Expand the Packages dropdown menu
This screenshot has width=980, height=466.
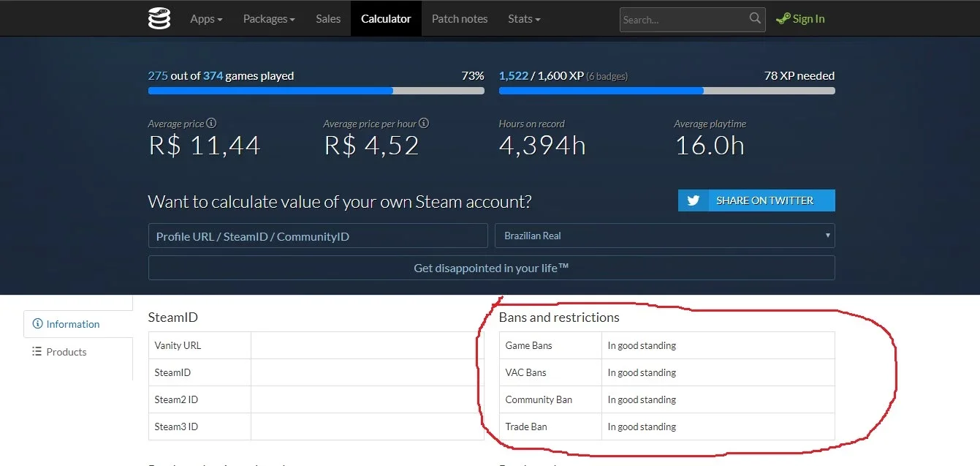point(269,19)
